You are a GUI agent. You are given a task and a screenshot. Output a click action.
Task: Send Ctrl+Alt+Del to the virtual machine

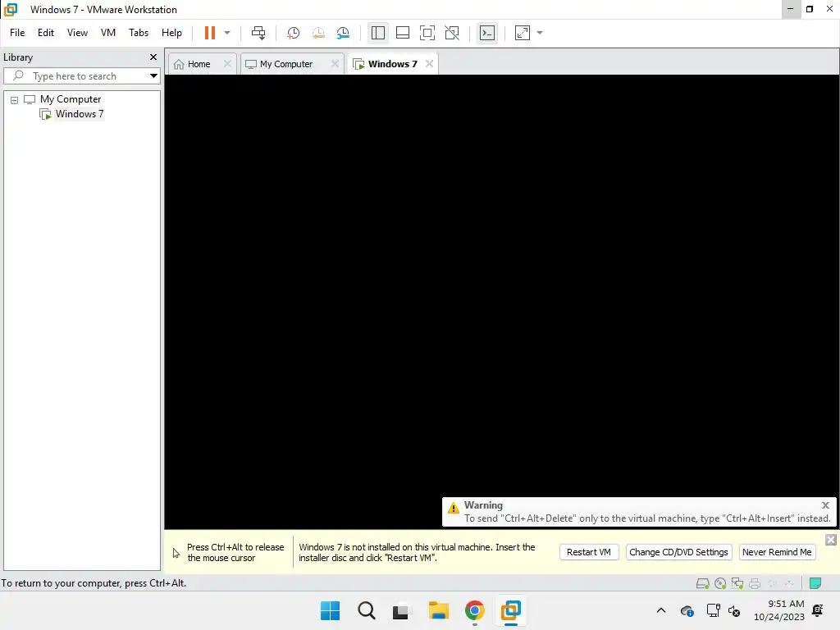click(258, 33)
